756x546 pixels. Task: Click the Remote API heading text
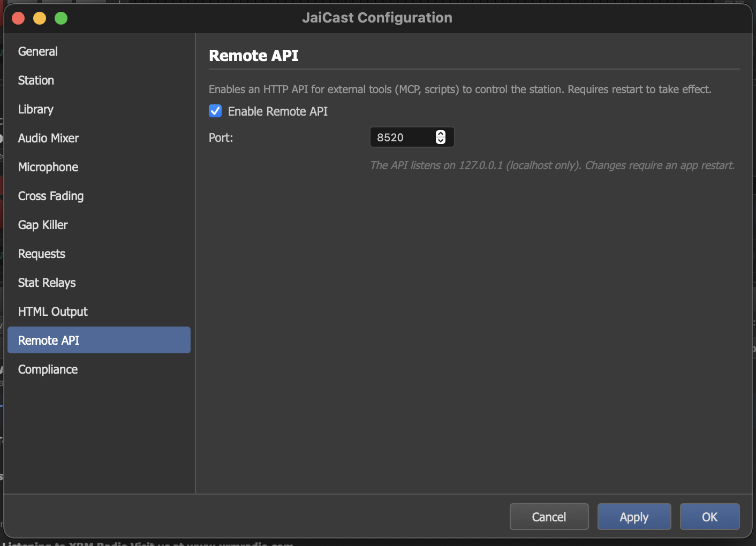pyautogui.click(x=254, y=56)
